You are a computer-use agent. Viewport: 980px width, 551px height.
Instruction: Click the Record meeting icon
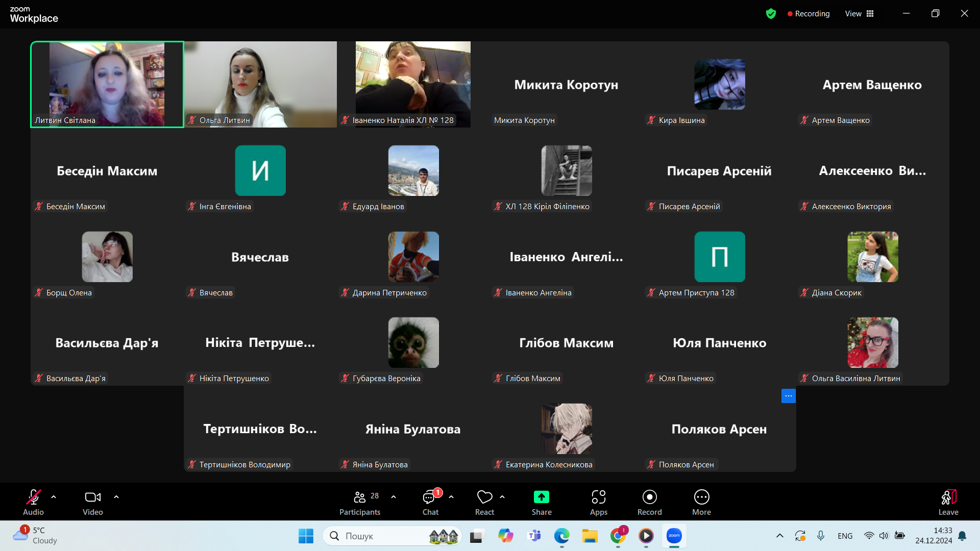pos(649,503)
